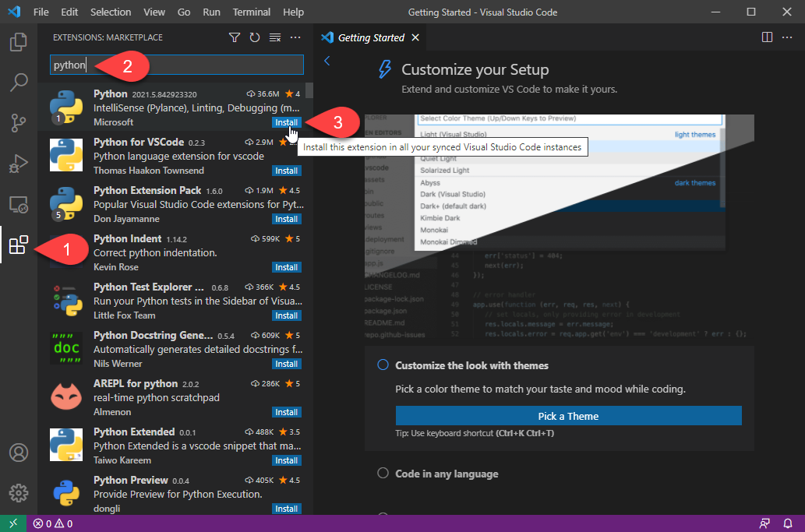Install the Python Extended extension
The width and height of the screenshot is (805, 532).
tap(286, 460)
